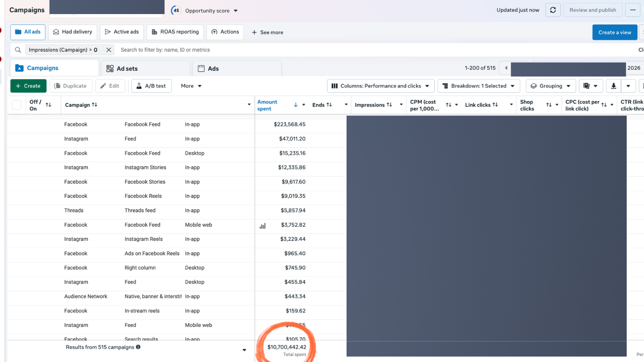Switch to the Ads tab
The image size is (644, 362).
237,69
